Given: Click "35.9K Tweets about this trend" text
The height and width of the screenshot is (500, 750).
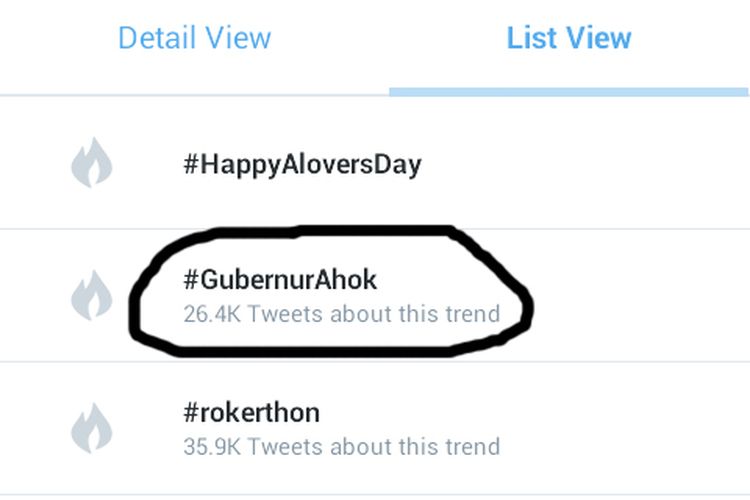Looking at the screenshot, I should tap(341, 446).
